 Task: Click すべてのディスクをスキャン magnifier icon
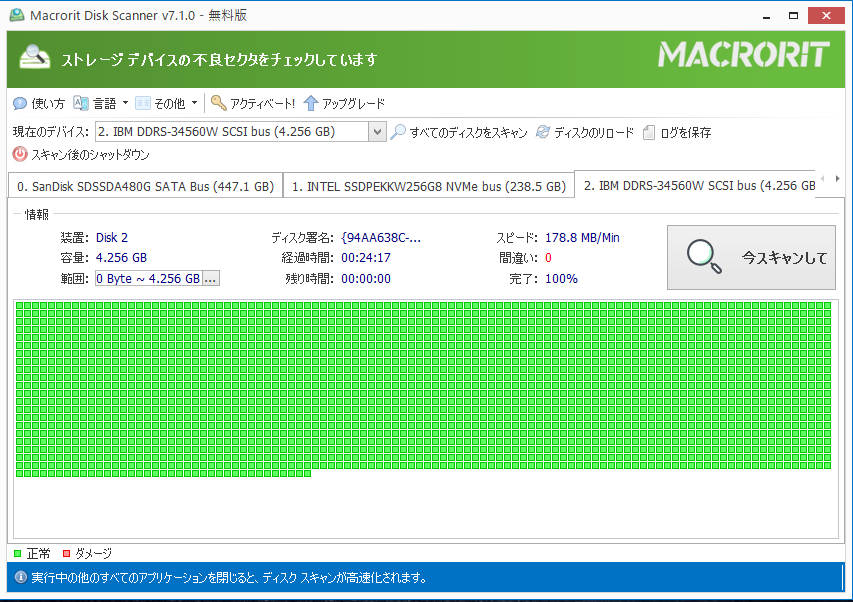(x=398, y=132)
